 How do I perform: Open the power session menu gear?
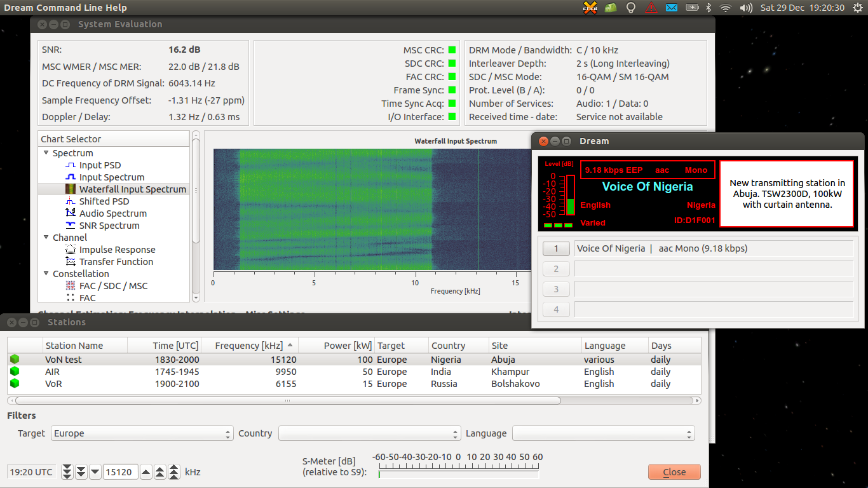pos(857,8)
